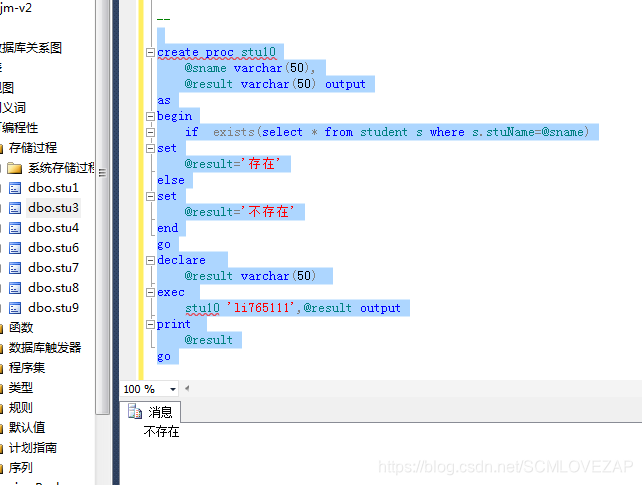
Task: Select the 函数 tree node
Action: pos(21,327)
